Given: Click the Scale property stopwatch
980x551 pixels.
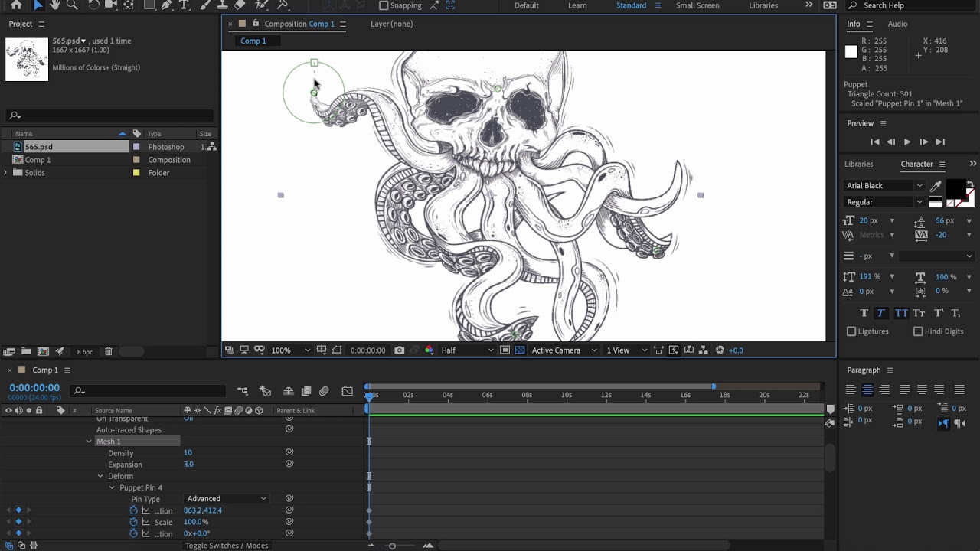Looking at the screenshot, I should click(x=133, y=522).
